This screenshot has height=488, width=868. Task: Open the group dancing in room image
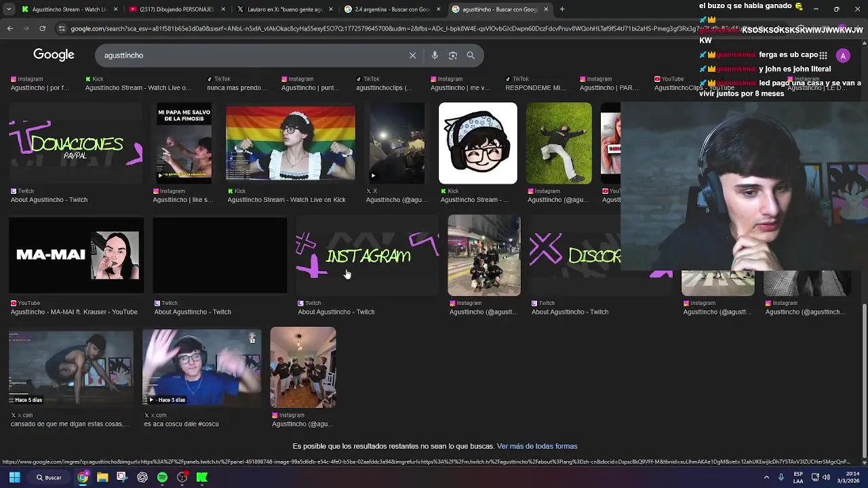tap(303, 368)
